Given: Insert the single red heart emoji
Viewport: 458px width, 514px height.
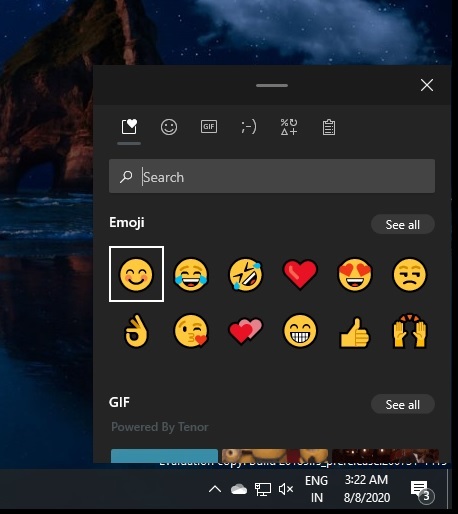Looking at the screenshot, I should [300, 274].
